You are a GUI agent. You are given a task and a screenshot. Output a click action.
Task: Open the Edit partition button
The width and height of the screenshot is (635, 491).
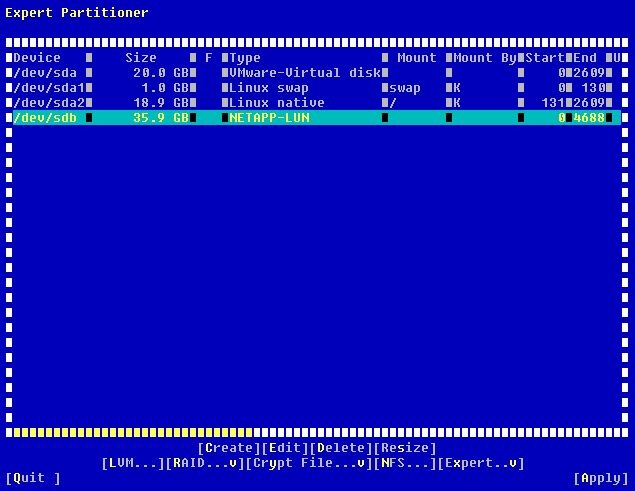285,448
